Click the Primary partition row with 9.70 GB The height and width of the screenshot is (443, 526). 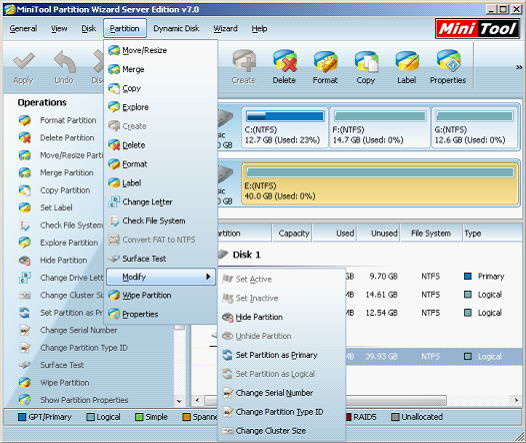tap(433, 276)
